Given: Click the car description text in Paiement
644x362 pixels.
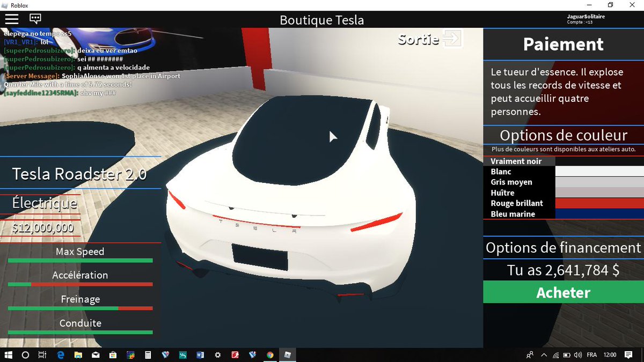Looking at the screenshot, I should pos(557,92).
